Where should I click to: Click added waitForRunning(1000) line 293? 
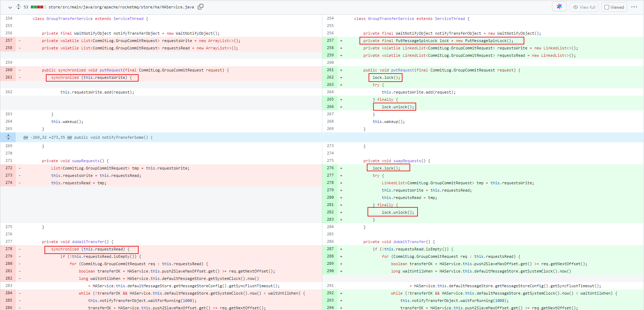coord(454,301)
